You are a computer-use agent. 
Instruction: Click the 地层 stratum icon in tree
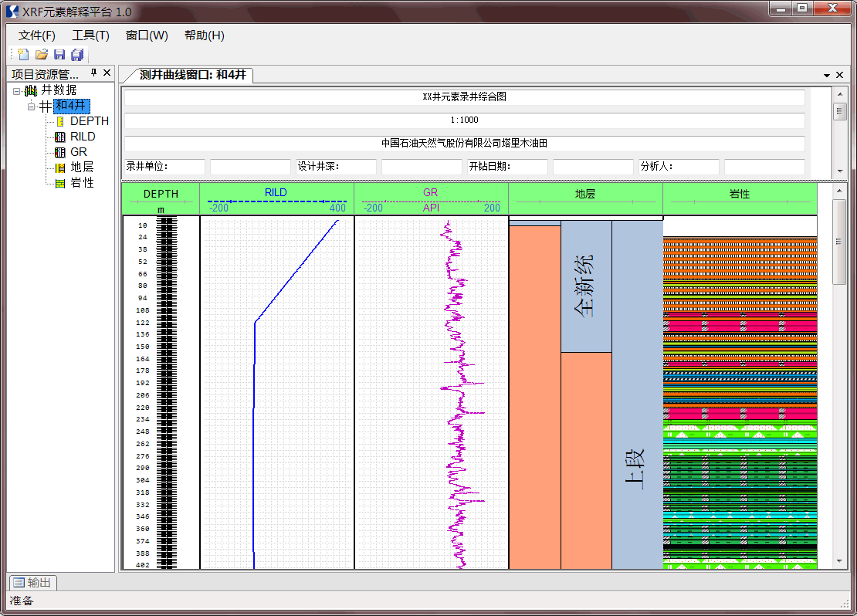[x=59, y=168]
